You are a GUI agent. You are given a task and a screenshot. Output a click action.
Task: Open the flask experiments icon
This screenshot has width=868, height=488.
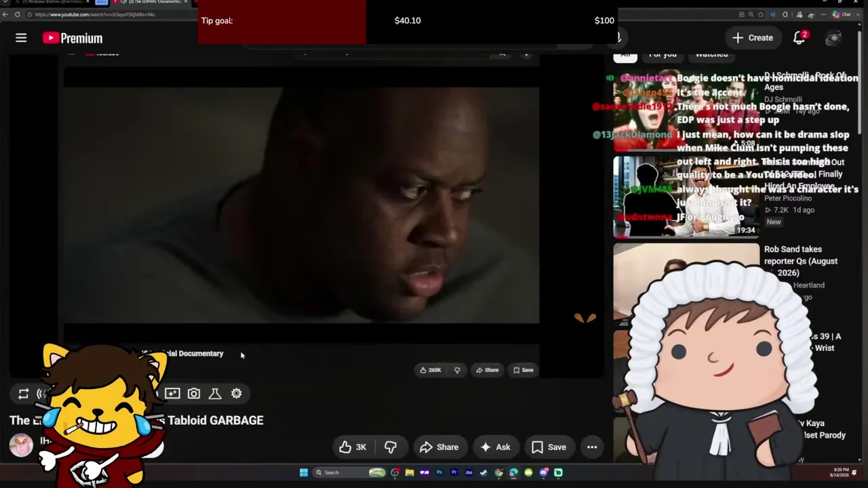click(215, 393)
